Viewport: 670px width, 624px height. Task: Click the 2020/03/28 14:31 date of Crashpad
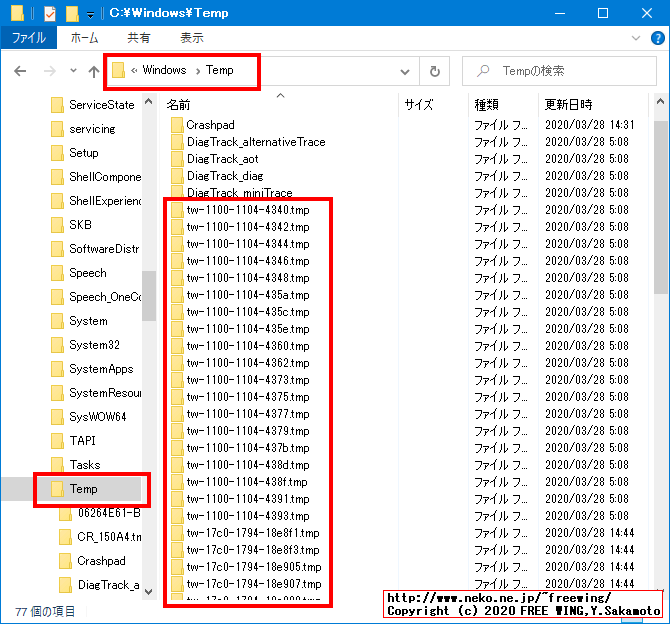(590, 125)
